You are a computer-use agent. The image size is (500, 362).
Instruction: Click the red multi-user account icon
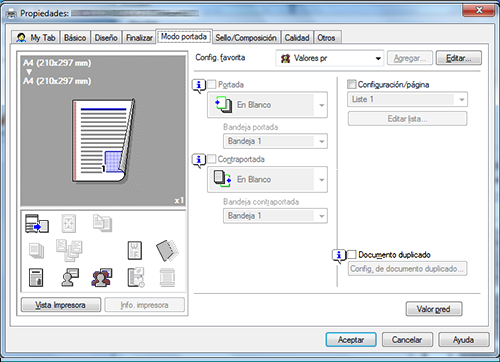102,277
